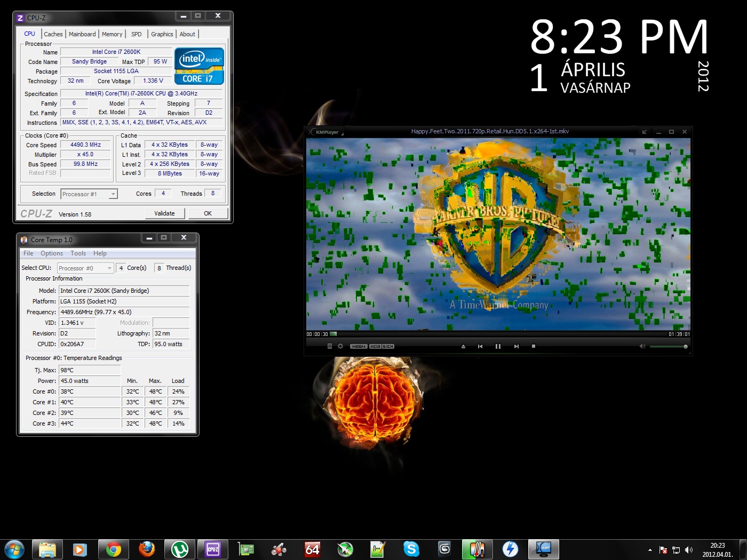Click the Core Voltage value 1.336 V
Screen dimensions: 747x560
(x=153, y=81)
